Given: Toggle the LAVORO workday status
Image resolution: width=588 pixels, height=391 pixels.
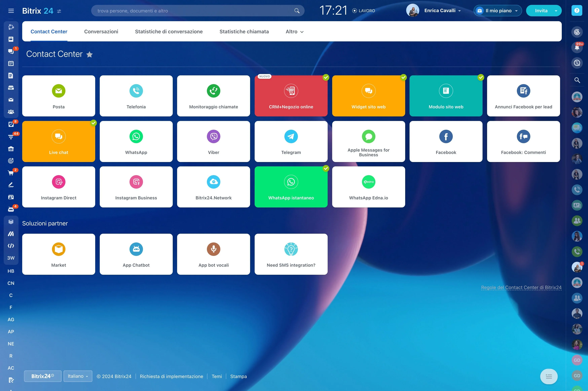Looking at the screenshot, I should (x=364, y=11).
